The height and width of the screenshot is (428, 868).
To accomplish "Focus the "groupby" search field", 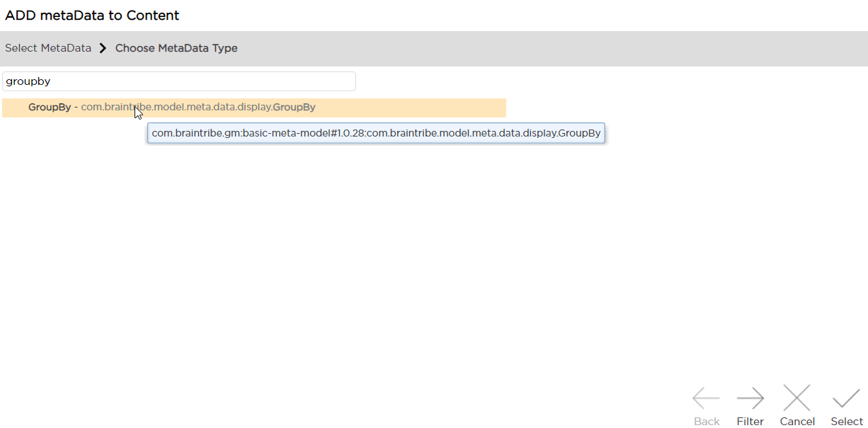I will point(178,81).
